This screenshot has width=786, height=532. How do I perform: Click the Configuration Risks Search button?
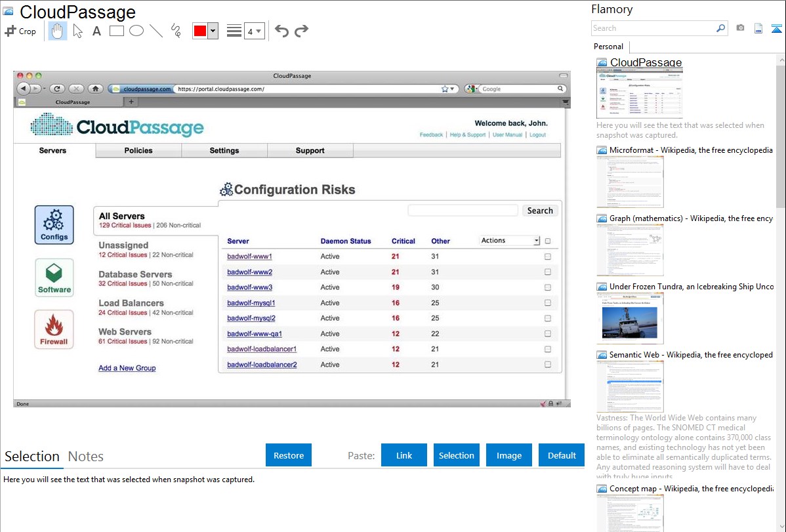coord(540,211)
